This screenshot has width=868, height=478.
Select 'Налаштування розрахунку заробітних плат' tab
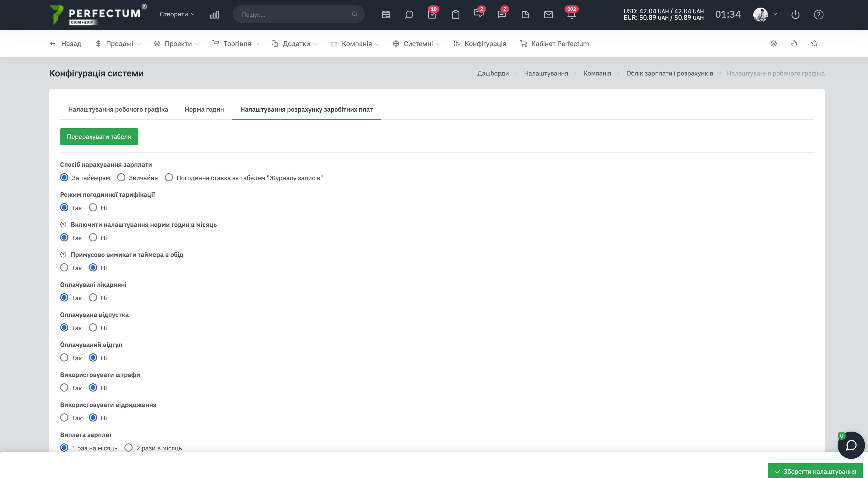point(306,109)
